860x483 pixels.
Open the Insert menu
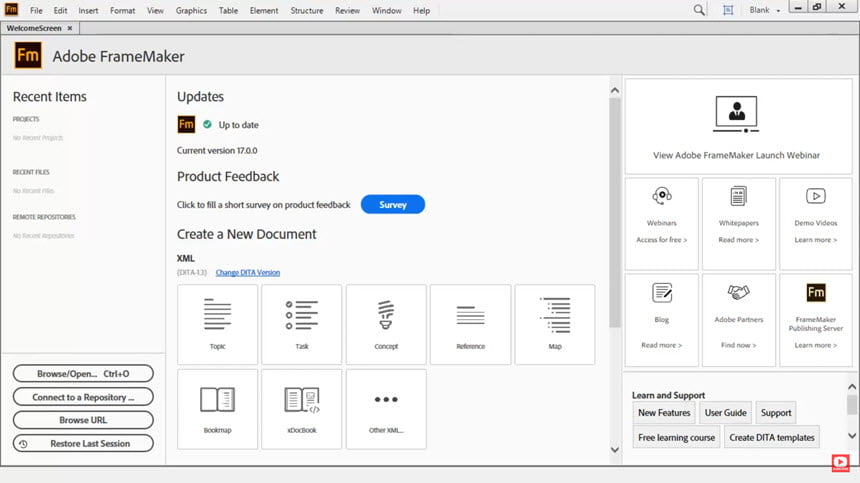(88, 10)
